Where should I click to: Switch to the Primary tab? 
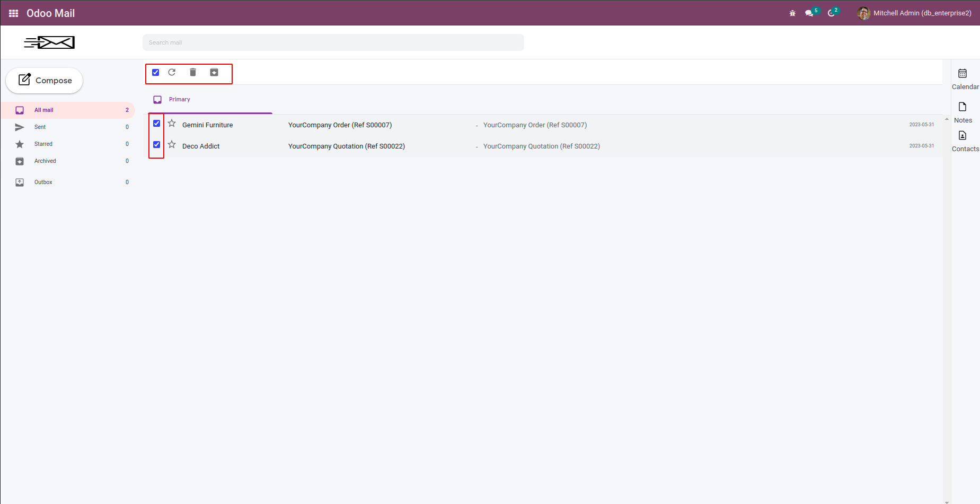[x=210, y=100]
